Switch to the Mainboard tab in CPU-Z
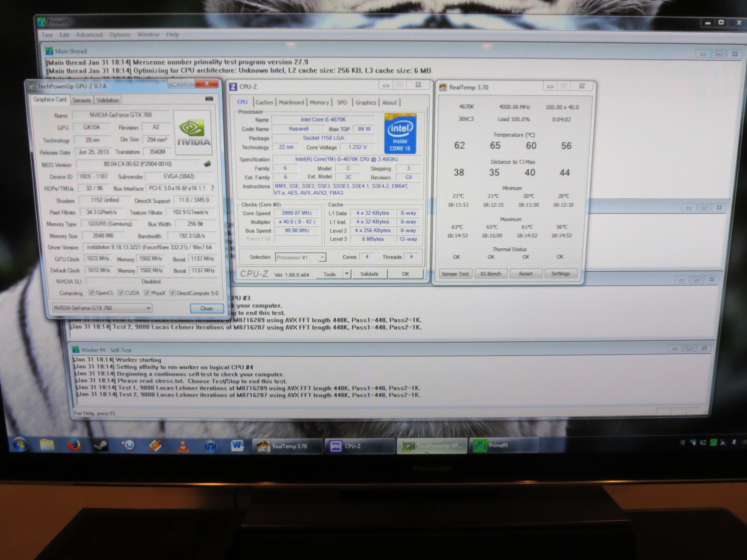This screenshot has height=560, width=747. pos(292,102)
